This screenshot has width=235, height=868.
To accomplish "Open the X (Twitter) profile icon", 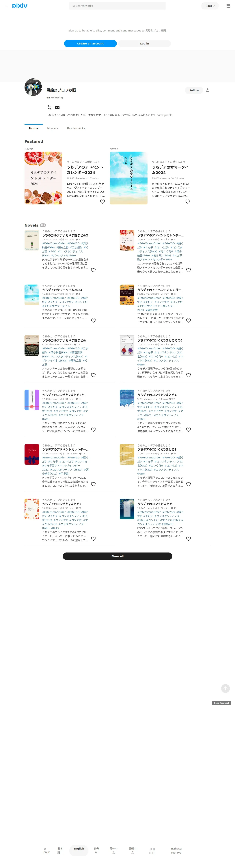I will (49, 107).
